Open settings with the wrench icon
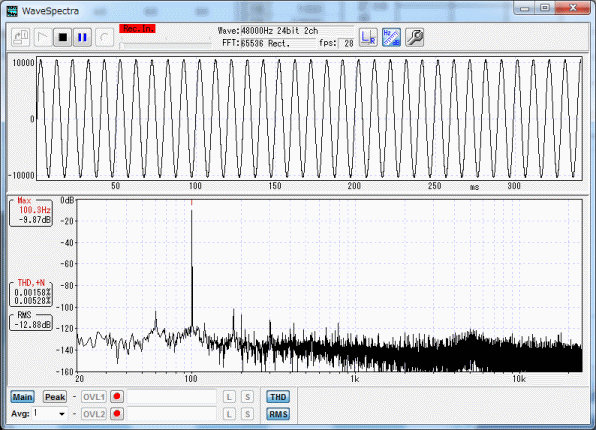 tap(414, 37)
